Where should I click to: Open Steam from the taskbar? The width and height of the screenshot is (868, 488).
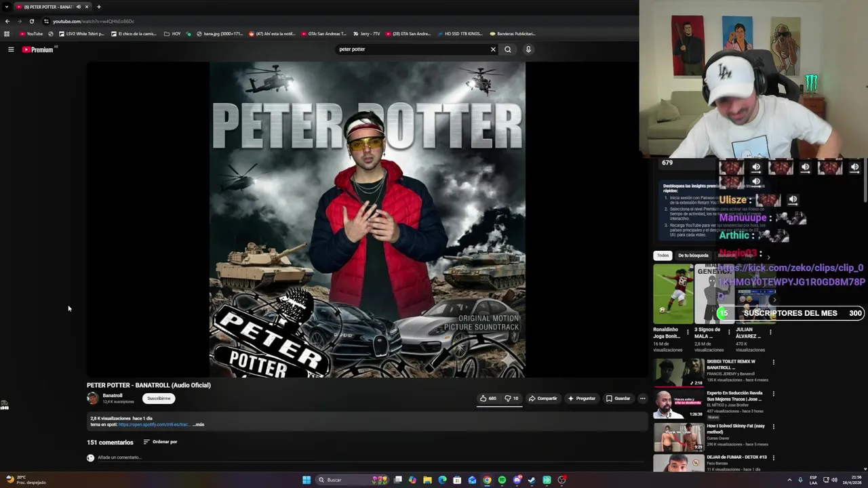tap(532, 480)
